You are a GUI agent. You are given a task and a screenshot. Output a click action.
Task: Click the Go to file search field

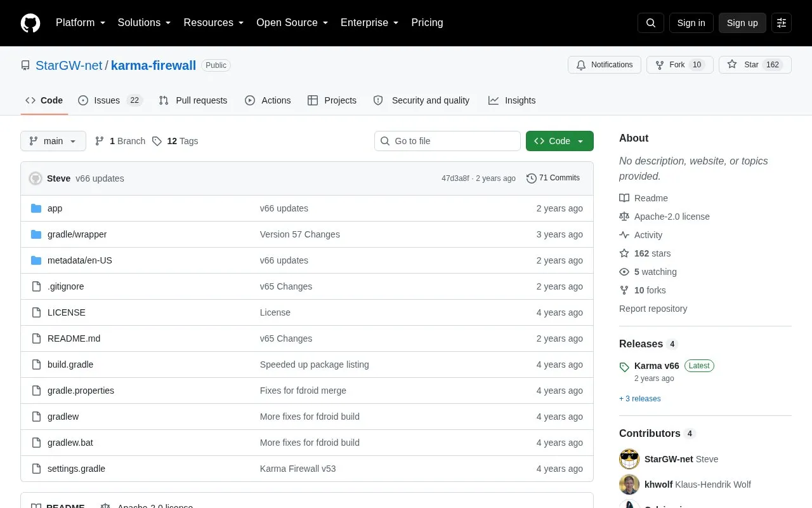click(x=447, y=141)
